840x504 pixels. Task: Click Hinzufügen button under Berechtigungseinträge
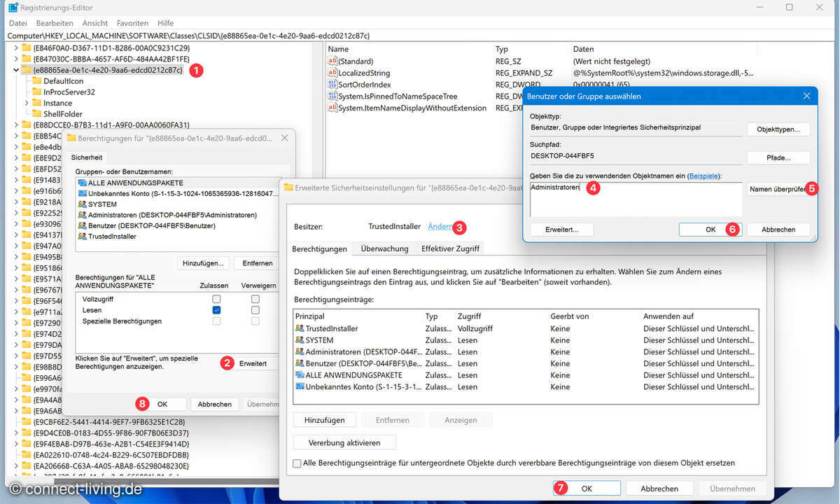325,420
